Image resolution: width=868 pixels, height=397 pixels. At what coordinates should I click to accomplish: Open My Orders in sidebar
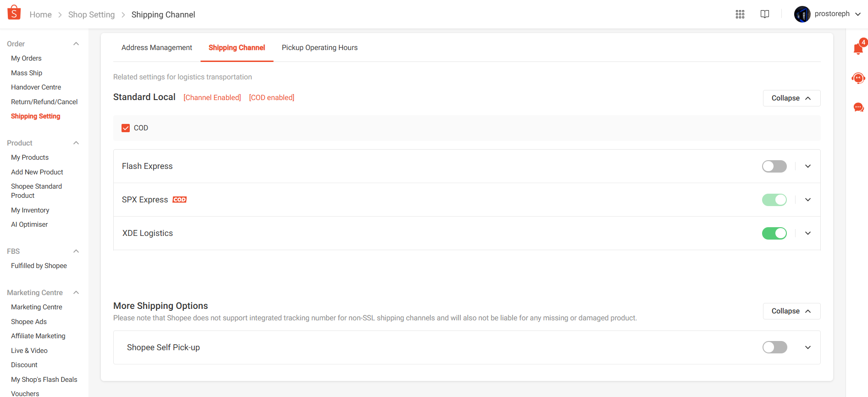[x=26, y=58]
